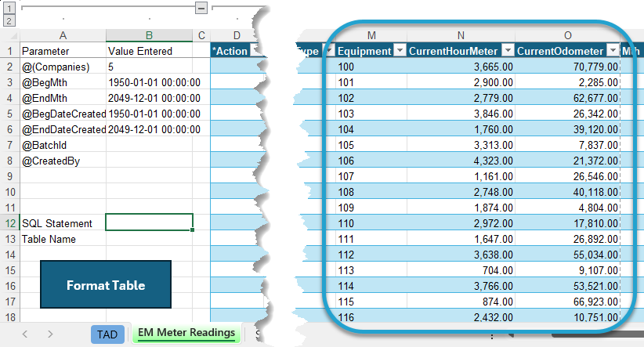
Task: Select the @EndMth value 2049-12-01 cell
Action: pyautogui.click(x=150, y=98)
